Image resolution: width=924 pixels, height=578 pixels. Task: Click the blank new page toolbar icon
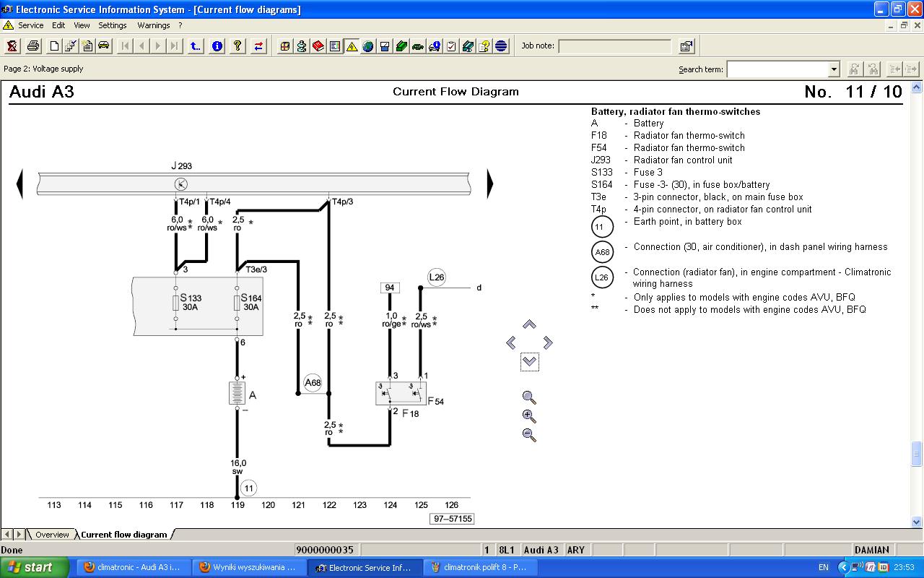pyautogui.click(x=54, y=46)
